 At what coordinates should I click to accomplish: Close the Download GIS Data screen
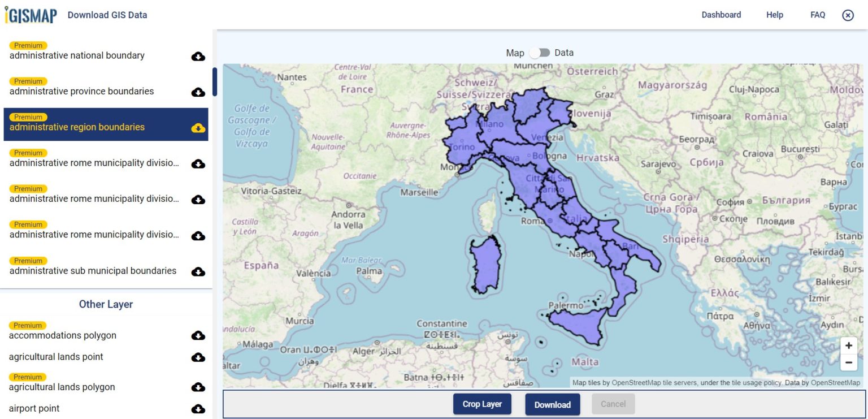(x=848, y=15)
